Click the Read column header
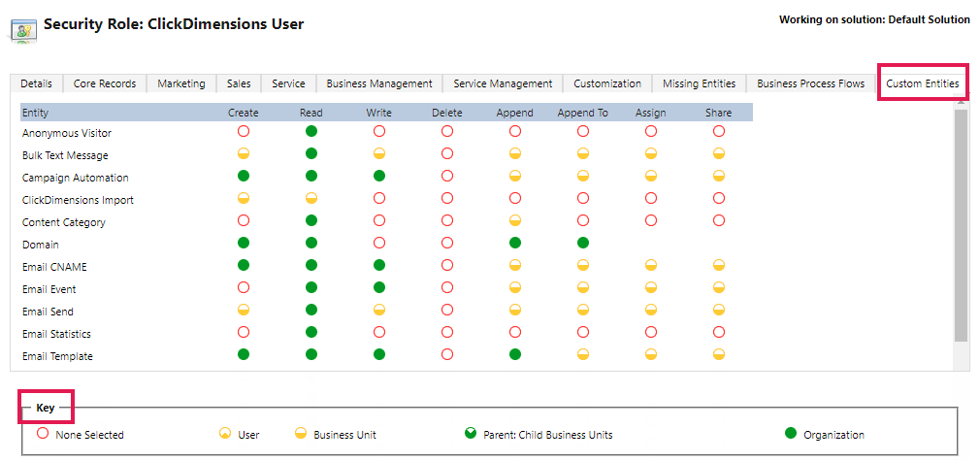Image resolution: width=980 pixels, height=461 pixels. pyautogui.click(x=311, y=113)
